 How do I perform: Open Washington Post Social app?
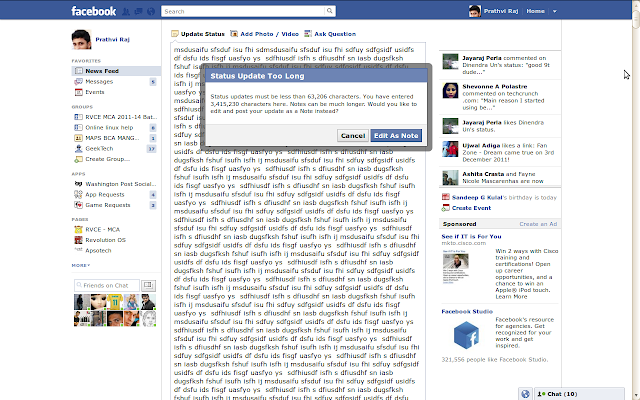click(116, 184)
